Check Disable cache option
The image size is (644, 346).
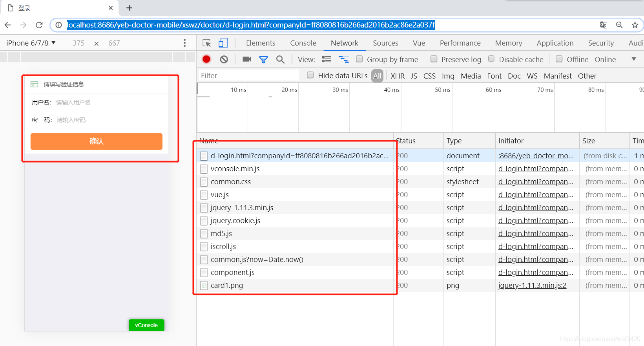pos(491,59)
